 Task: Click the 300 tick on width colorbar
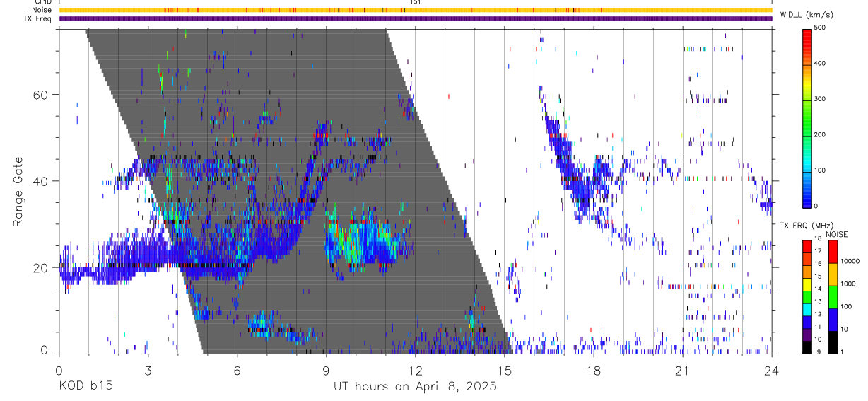click(821, 99)
